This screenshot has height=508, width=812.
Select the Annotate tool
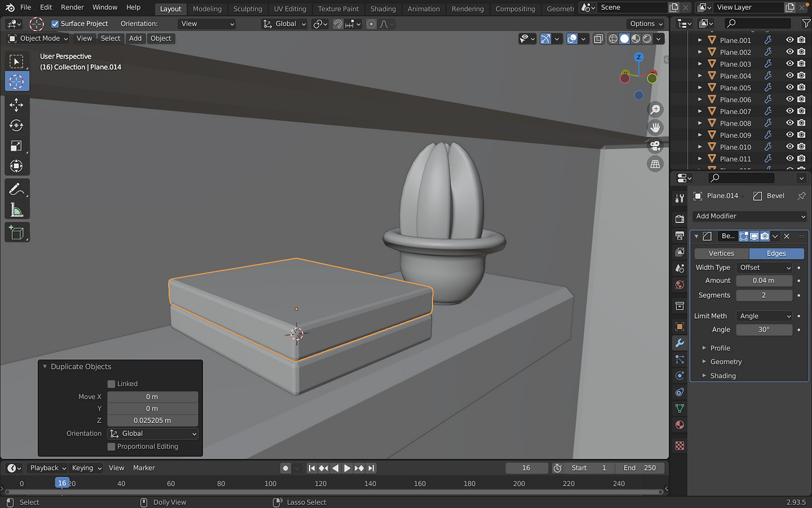[16, 190]
